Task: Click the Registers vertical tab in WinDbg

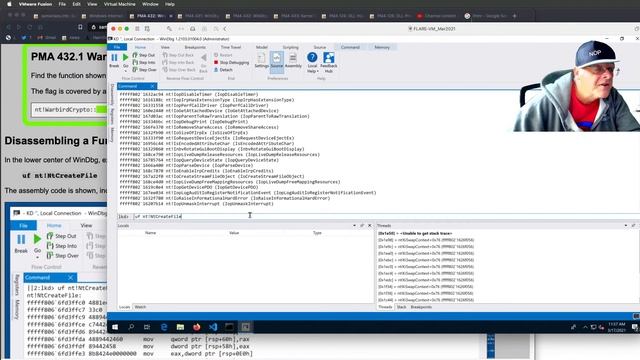Action: [x=111, y=117]
